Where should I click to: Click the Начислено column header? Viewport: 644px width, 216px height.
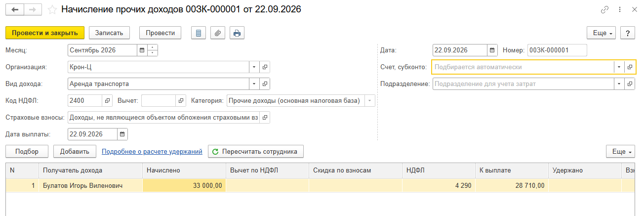click(184, 170)
